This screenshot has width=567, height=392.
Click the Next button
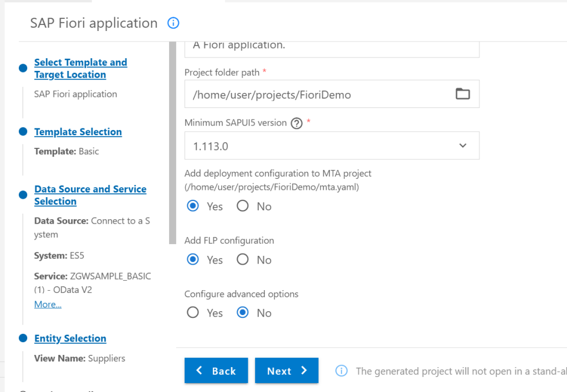[x=287, y=371]
